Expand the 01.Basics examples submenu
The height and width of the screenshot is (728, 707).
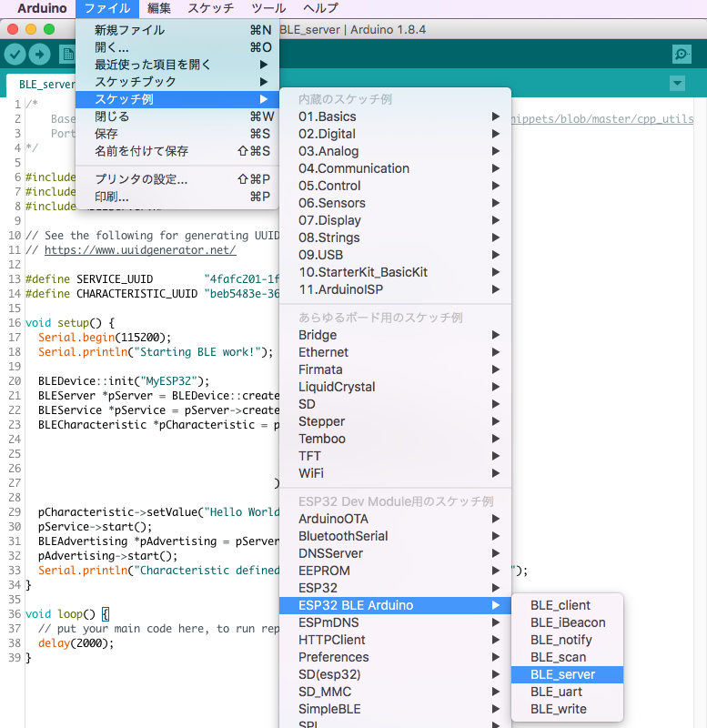point(396,116)
